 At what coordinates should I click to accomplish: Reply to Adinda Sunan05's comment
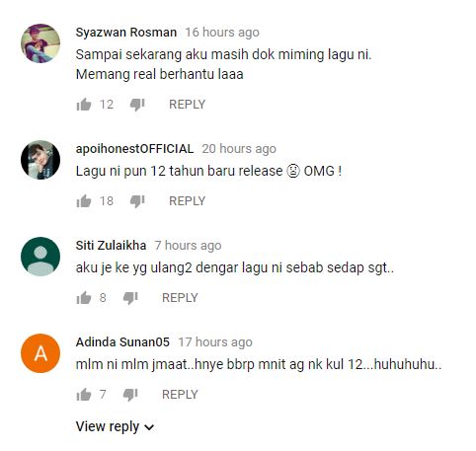pyautogui.click(x=180, y=395)
